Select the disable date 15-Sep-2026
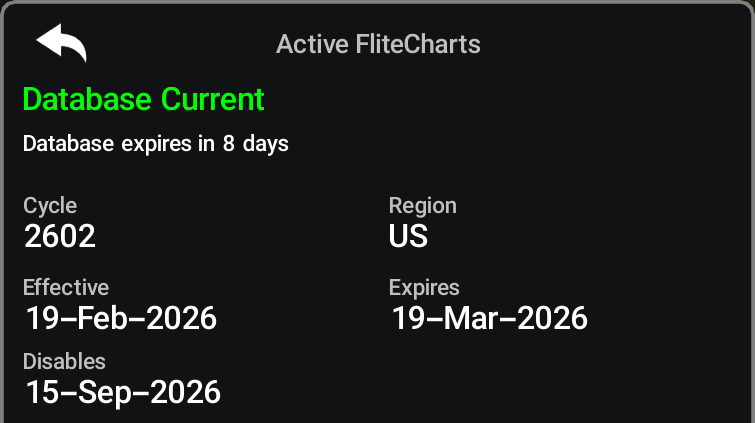 point(123,392)
